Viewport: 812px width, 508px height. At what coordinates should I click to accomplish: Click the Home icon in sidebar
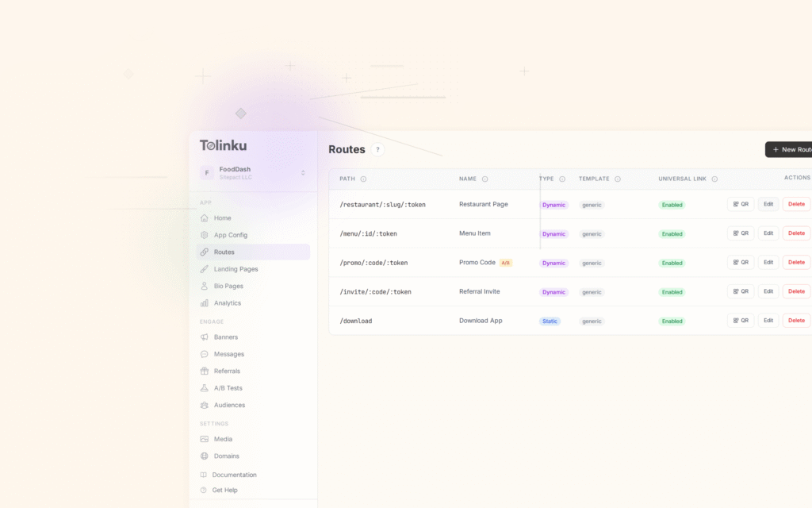tap(205, 218)
